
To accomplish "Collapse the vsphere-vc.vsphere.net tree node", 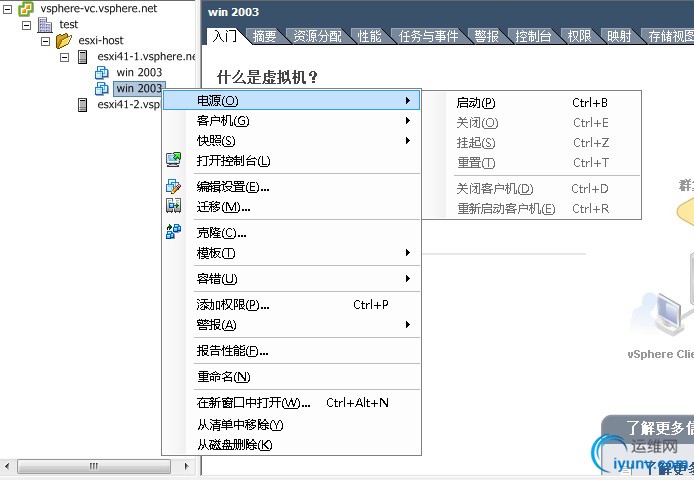I will pos(8,8).
